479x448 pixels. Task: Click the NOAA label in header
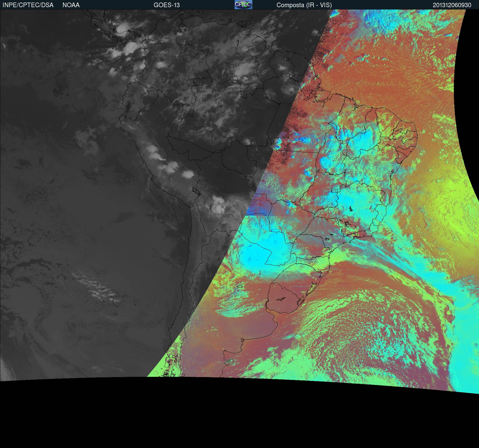[x=71, y=5]
